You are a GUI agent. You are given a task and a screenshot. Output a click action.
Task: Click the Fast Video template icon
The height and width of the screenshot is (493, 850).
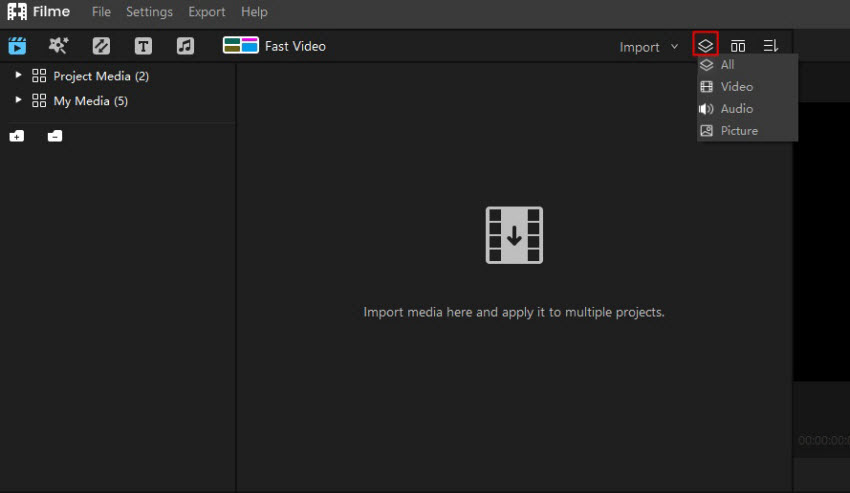[241, 45]
